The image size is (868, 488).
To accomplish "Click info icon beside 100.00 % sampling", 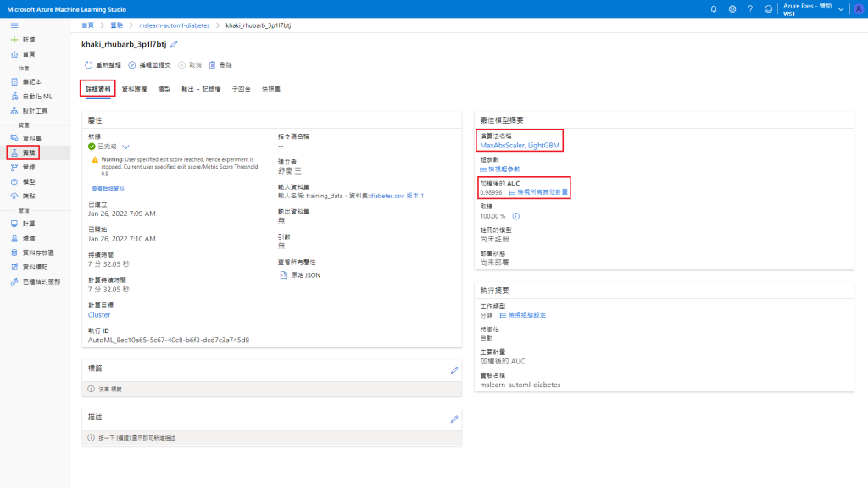I will pos(516,216).
